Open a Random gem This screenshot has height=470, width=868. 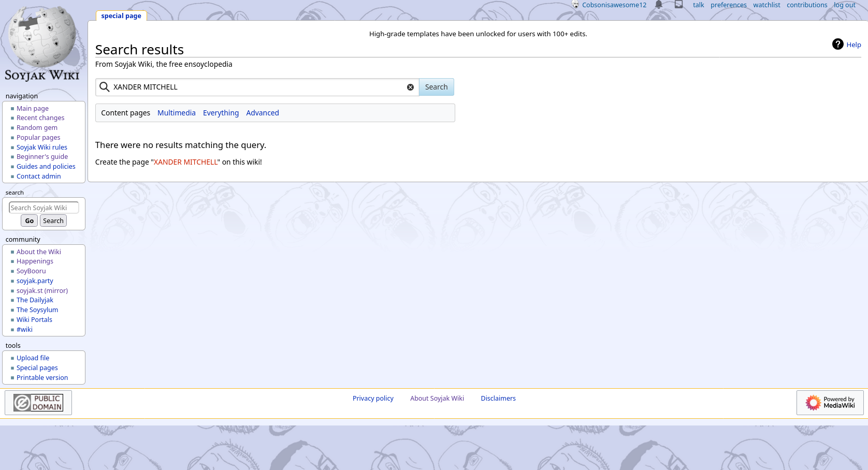(x=37, y=128)
